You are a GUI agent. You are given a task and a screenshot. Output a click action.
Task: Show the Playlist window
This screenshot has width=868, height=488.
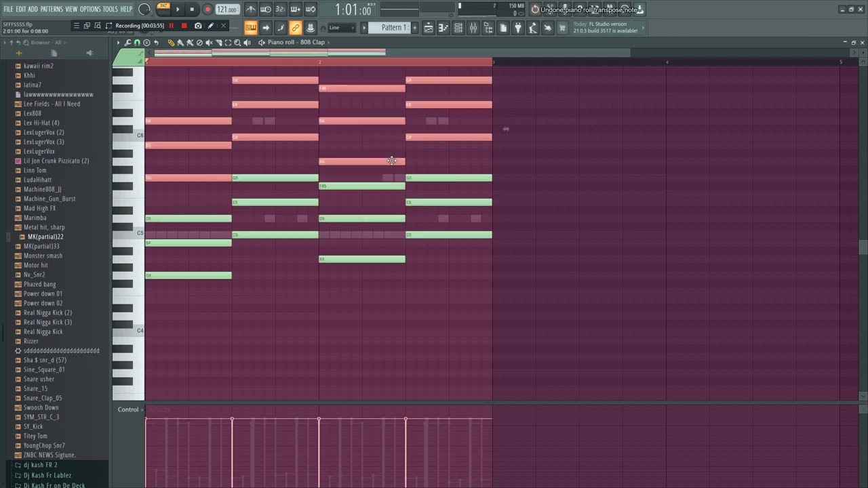(428, 28)
